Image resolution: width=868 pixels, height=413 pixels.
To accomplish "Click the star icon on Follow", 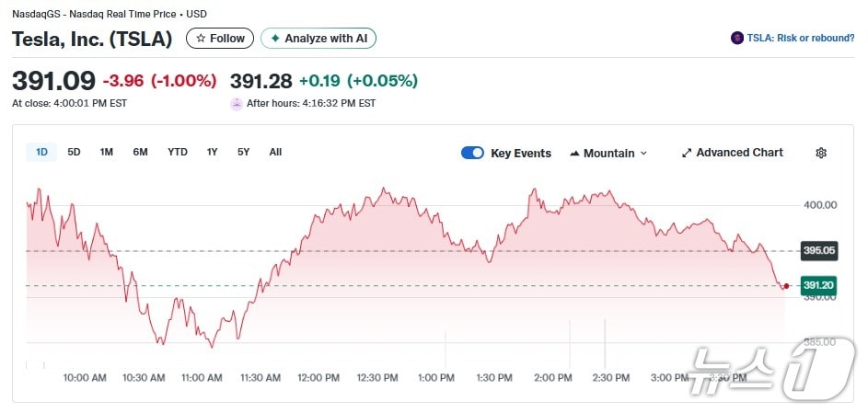I will click(x=201, y=39).
